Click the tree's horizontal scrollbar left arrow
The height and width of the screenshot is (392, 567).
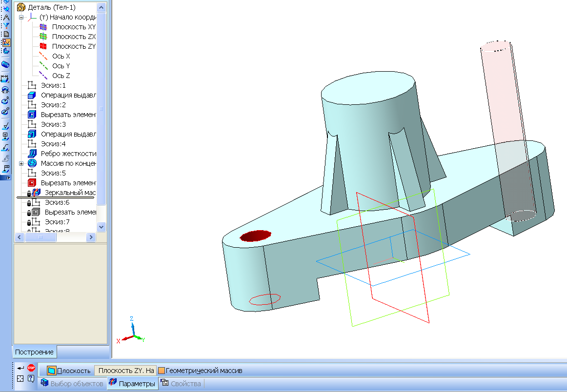(20, 237)
